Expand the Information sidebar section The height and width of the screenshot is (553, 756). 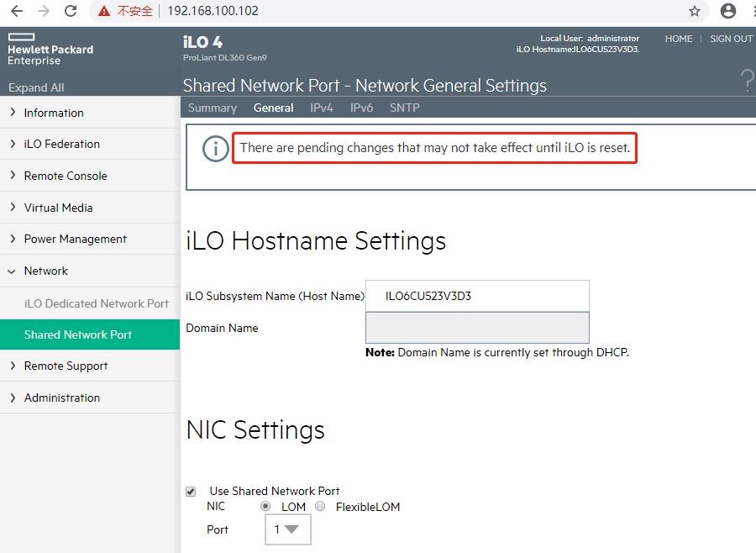54,112
